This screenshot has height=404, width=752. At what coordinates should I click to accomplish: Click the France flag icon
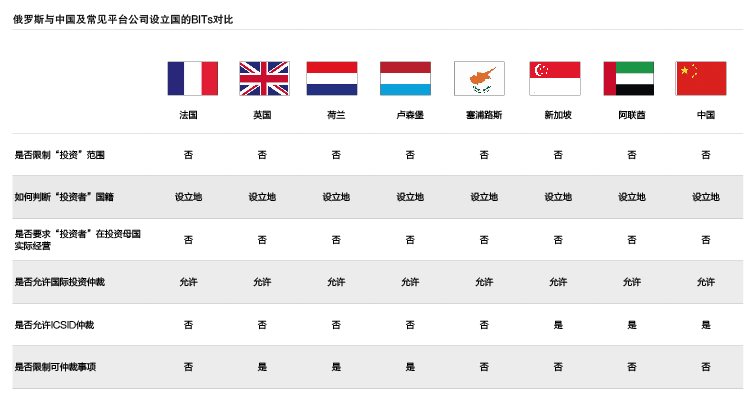coord(193,78)
